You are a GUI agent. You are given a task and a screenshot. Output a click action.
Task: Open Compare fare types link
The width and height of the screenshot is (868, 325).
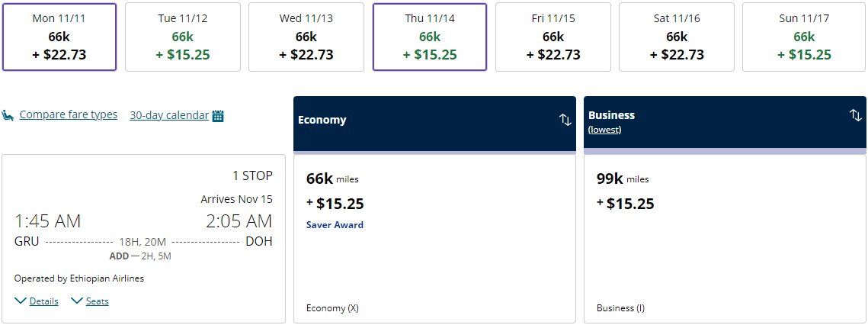pyautogui.click(x=68, y=114)
